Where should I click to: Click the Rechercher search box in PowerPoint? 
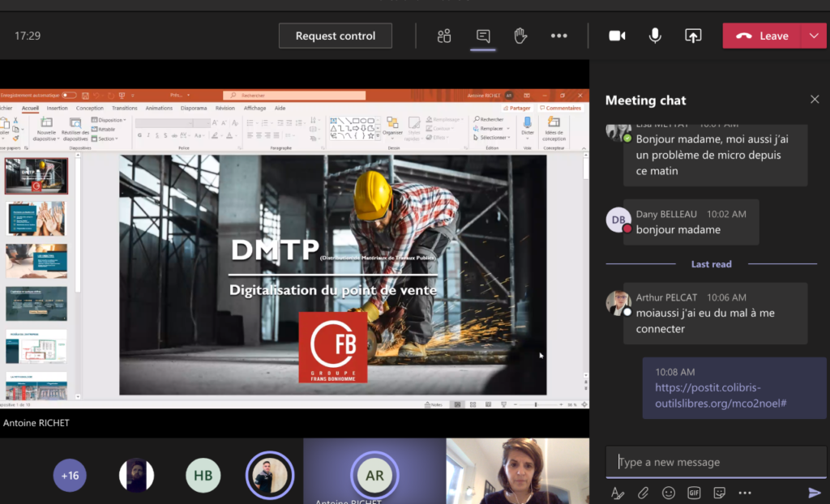click(x=294, y=96)
